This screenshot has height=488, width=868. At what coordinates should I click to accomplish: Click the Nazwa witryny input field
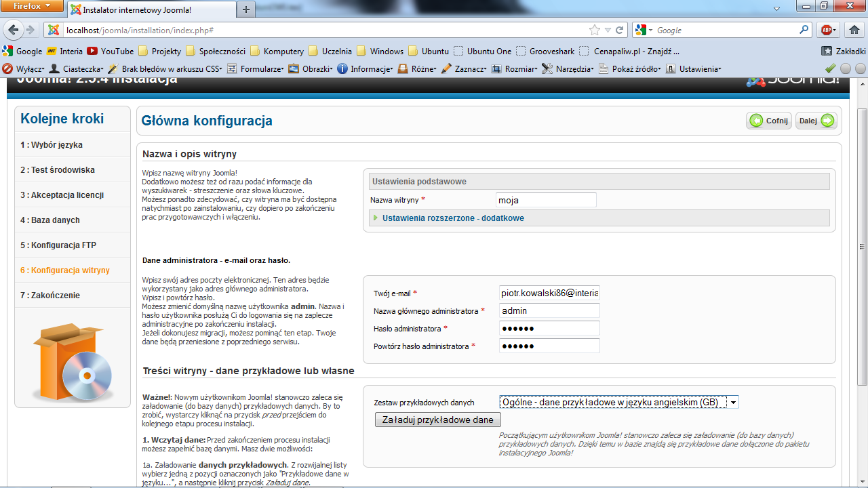(x=546, y=200)
